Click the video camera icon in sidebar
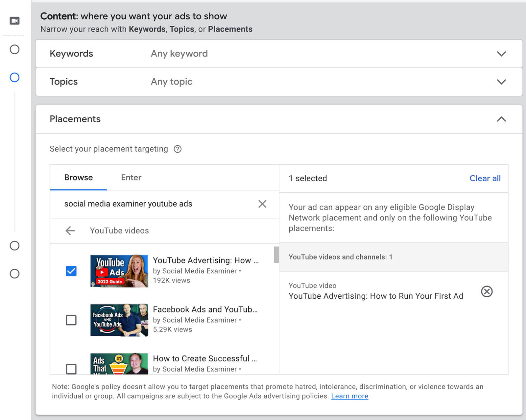The height and width of the screenshot is (420, 526). [x=14, y=21]
